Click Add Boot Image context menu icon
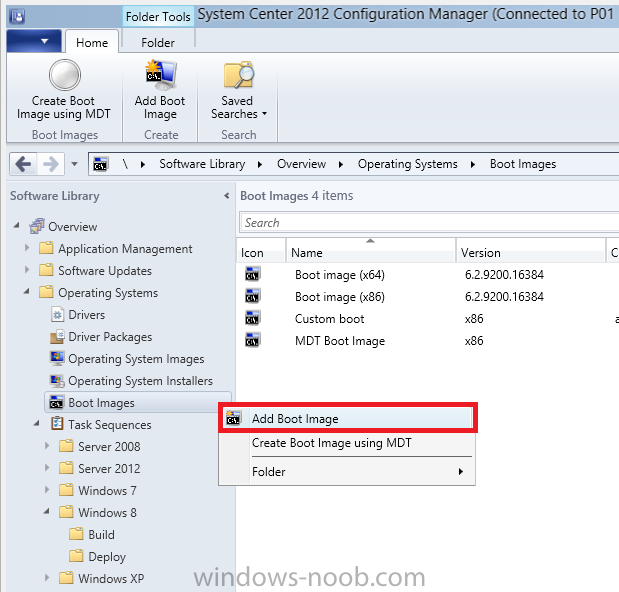The height and width of the screenshot is (592, 619). (233, 418)
